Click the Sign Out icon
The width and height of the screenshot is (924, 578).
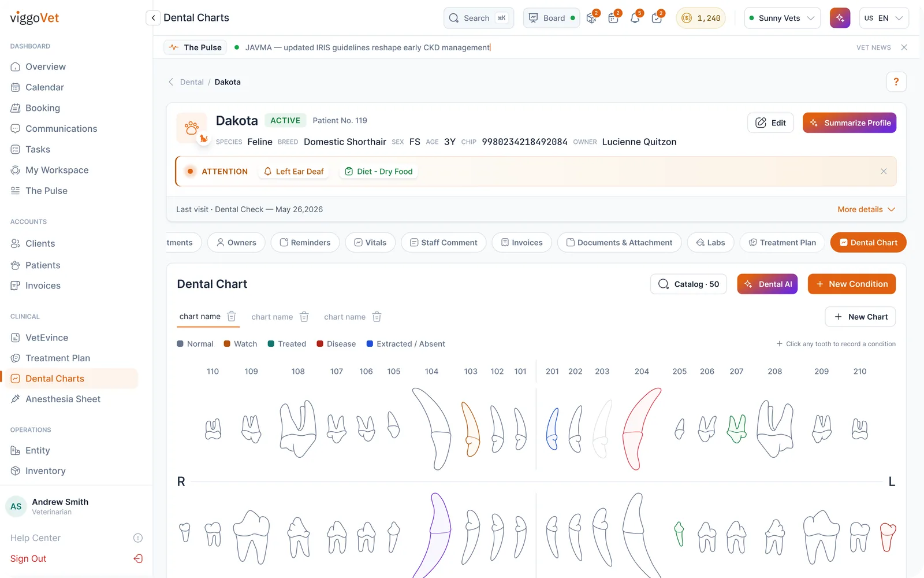(138, 558)
